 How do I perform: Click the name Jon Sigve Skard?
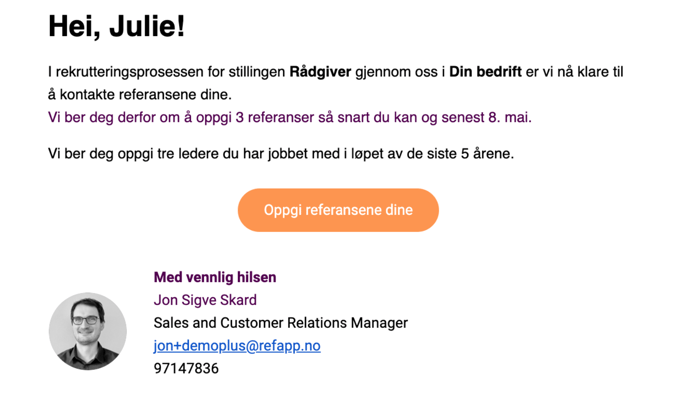coord(205,300)
